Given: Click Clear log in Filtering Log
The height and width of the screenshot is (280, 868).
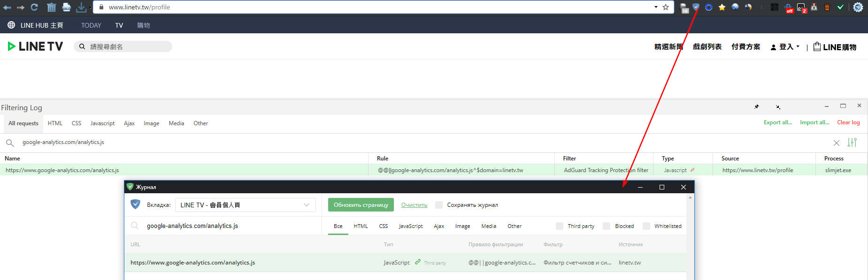Looking at the screenshot, I should (848, 122).
